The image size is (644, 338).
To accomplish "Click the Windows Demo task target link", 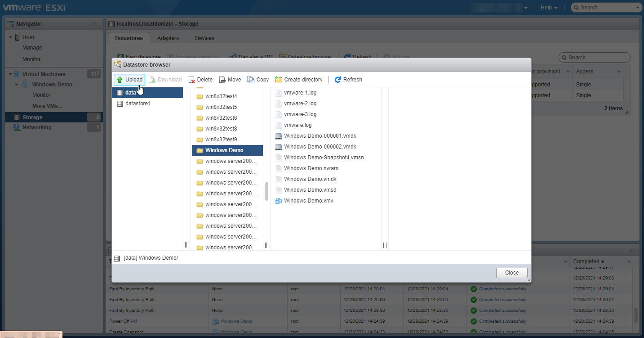I will (236, 321).
